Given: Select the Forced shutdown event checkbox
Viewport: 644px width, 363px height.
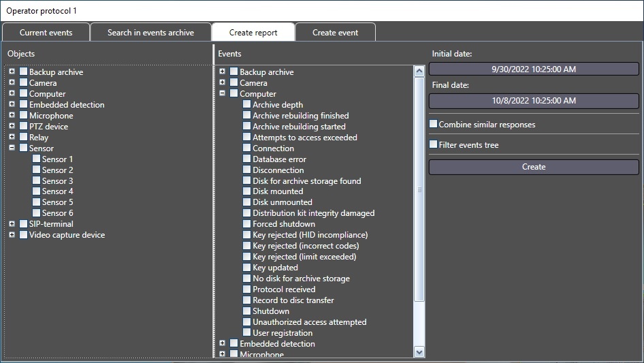Looking at the screenshot, I should tap(247, 224).
